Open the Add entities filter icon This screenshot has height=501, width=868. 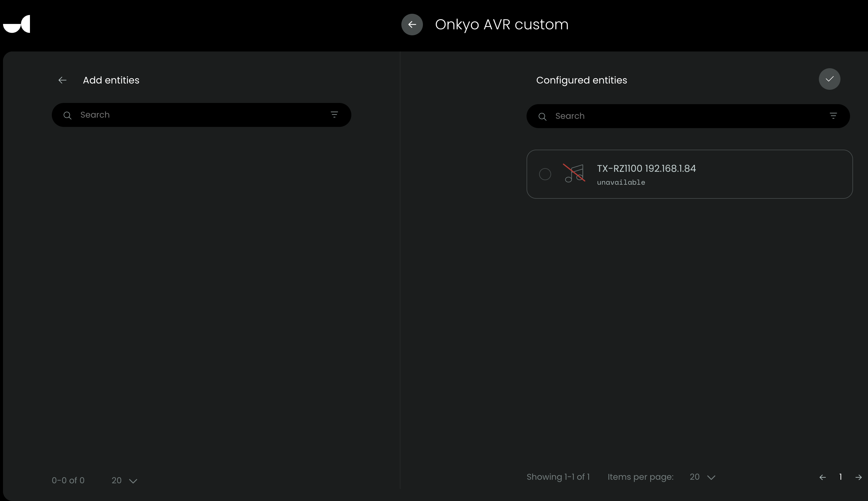[334, 115]
